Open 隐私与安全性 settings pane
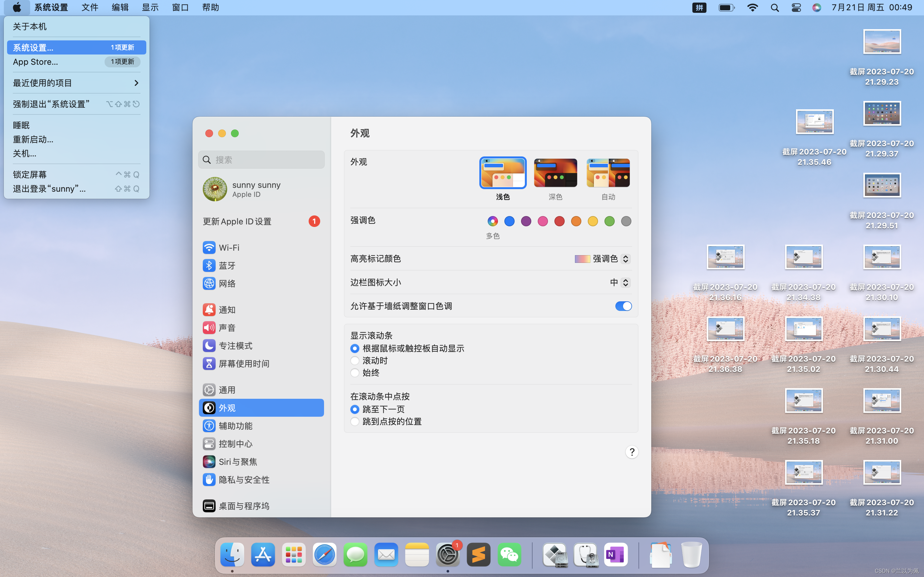 [x=244, y=480]
